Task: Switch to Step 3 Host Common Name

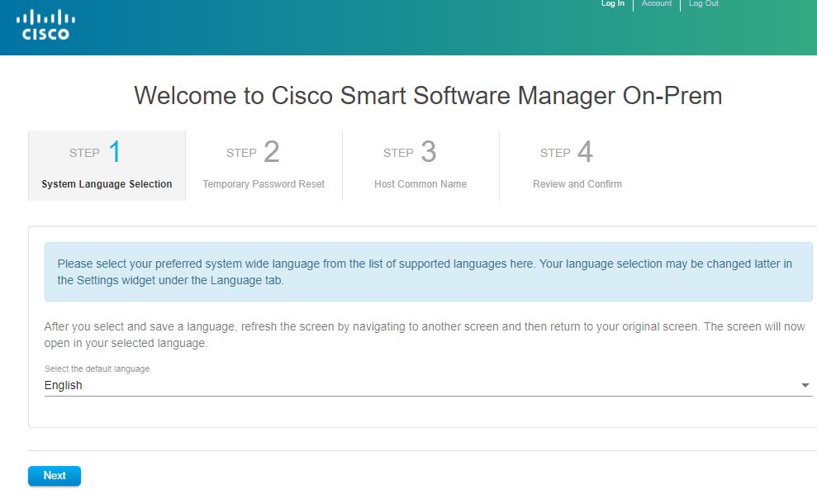Action: tap(420, 166)
